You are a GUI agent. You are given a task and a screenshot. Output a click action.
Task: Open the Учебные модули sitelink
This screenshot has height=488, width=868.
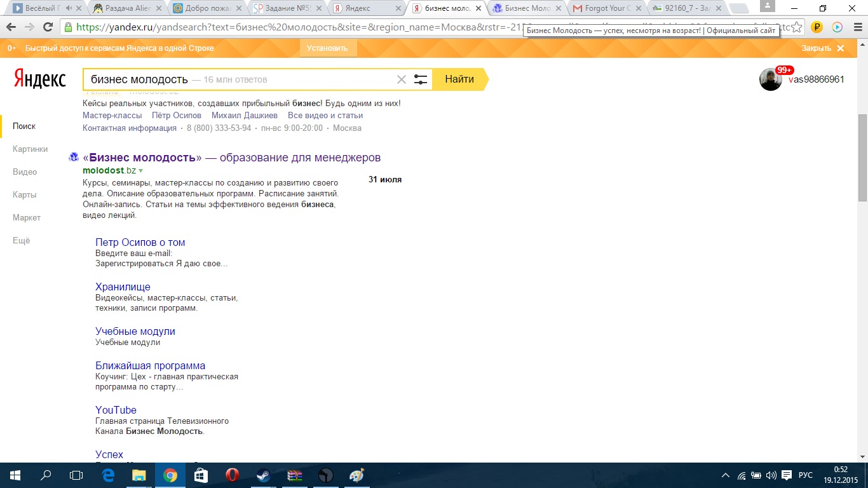coord(135,332)
